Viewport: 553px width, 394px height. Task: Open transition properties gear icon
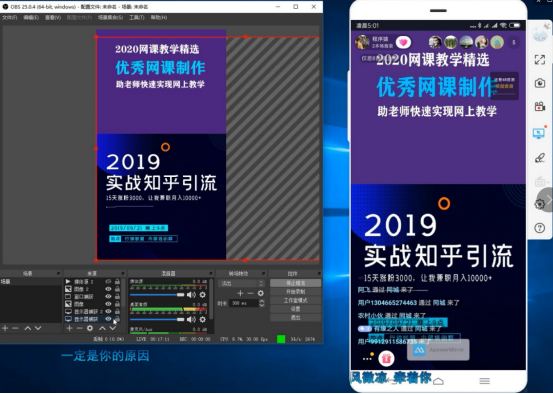pos(261,293)
